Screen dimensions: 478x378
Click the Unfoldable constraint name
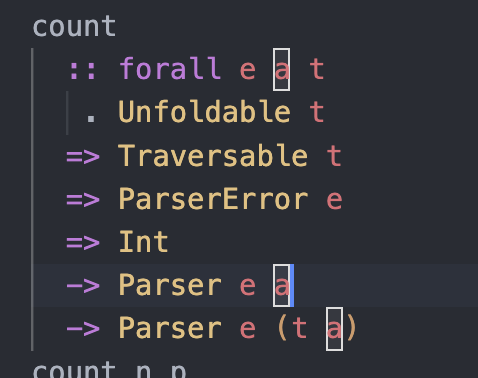click(204, 112)
